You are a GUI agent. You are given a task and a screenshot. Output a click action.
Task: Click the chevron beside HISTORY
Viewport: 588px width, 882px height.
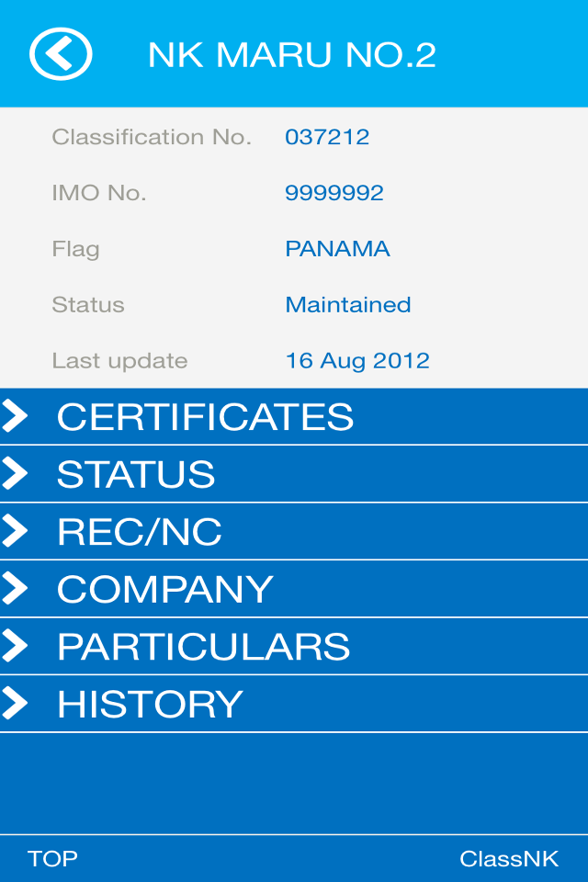(x=15, y=704)
